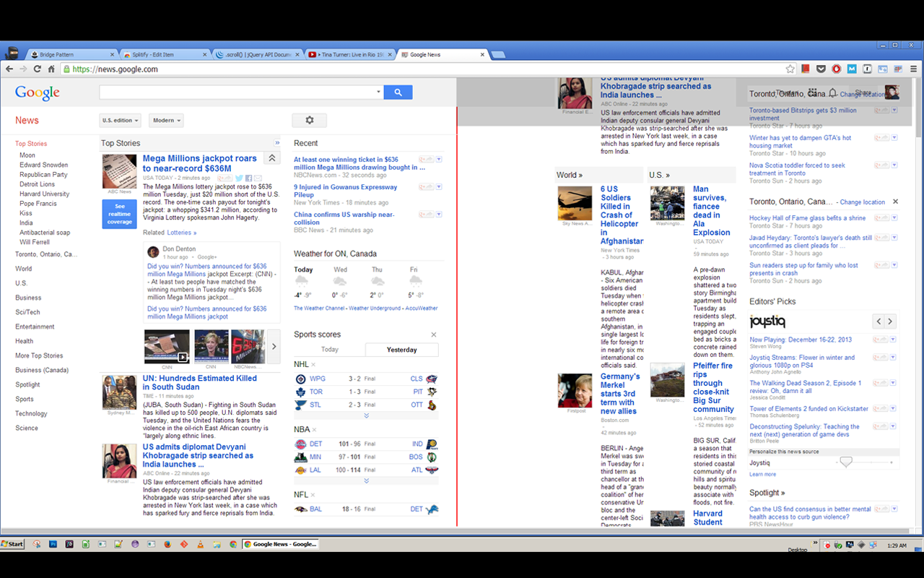
Task: Select the Yesterday scores tab
Action: 401,350
